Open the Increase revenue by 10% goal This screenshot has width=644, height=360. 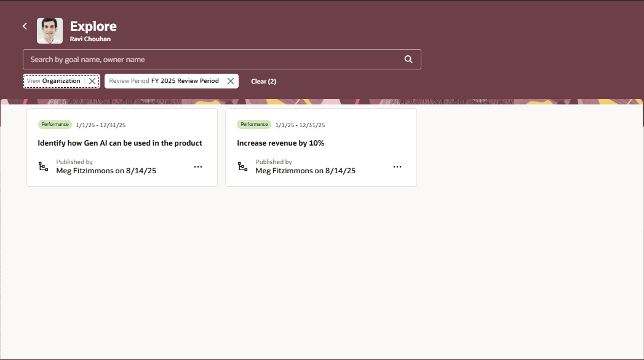(x=280, y=143)
